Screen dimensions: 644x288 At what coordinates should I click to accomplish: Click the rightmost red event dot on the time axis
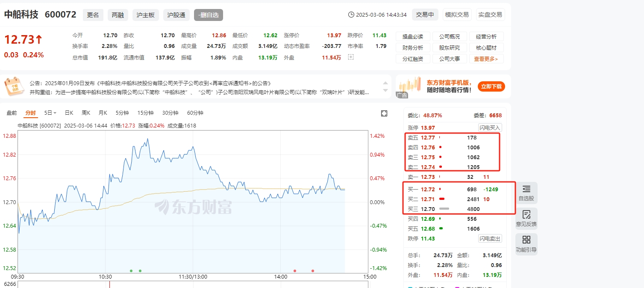(313, 271)
